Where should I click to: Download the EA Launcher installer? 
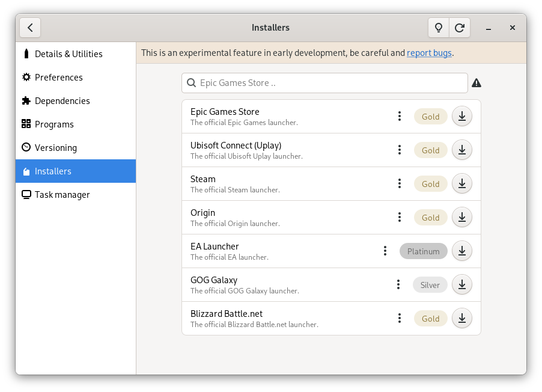tap(462, 251)
